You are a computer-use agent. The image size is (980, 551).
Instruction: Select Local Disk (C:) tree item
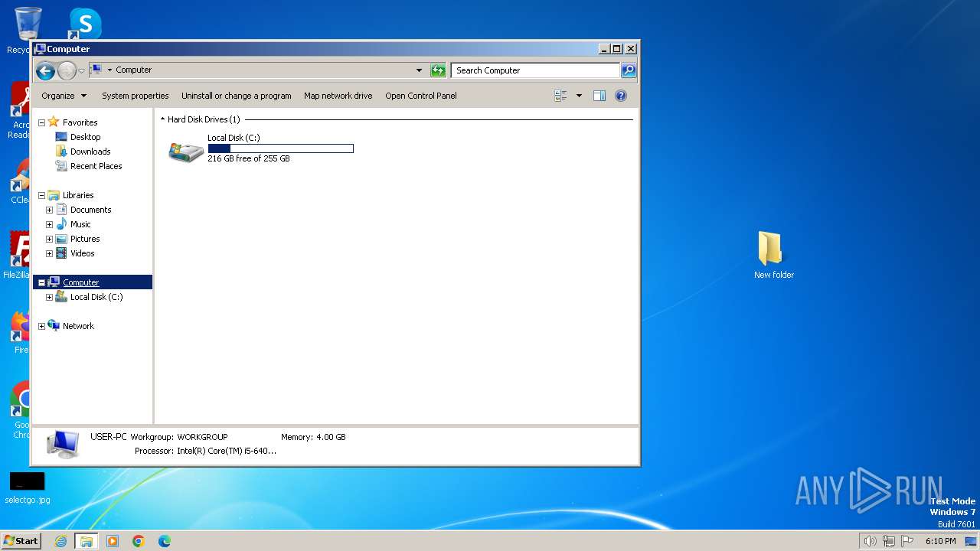[x=96, y=297]
